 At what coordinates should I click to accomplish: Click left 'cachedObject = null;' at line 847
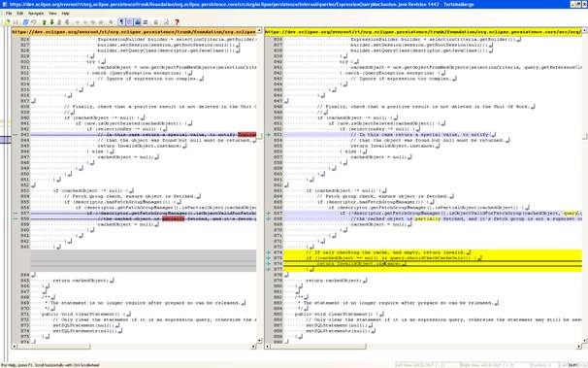tap(126, 156)
